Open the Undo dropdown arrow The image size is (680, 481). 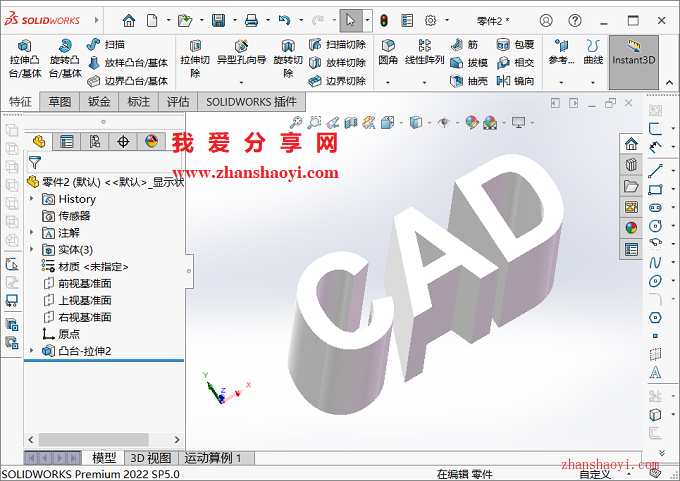[x=301, y=20]
